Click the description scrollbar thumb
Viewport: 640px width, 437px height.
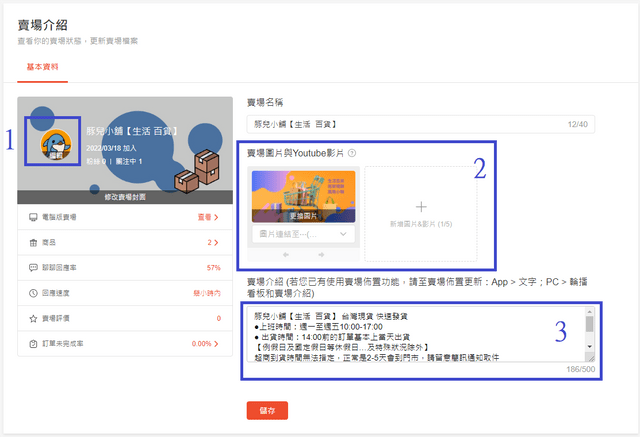(x=589, y=324)
